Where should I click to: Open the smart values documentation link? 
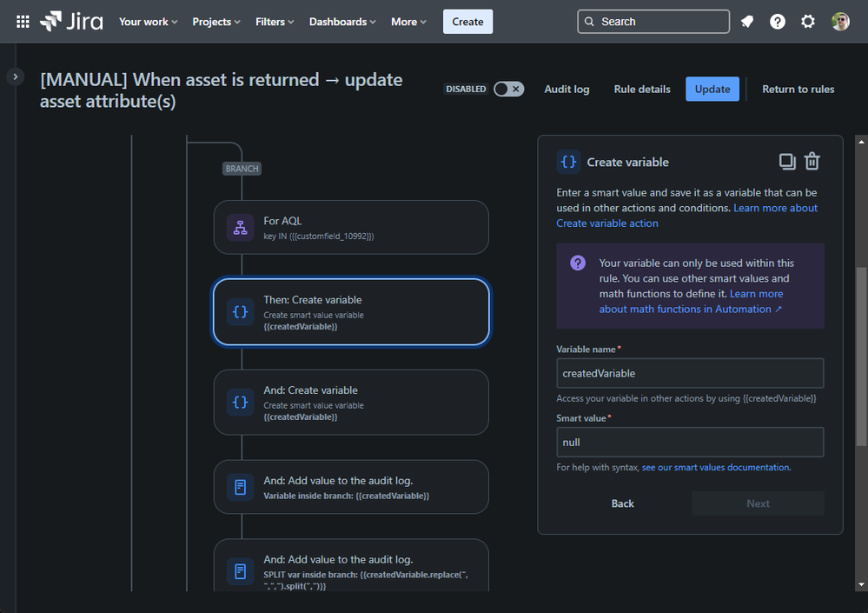pyautogui.click(x=716, y=468)
